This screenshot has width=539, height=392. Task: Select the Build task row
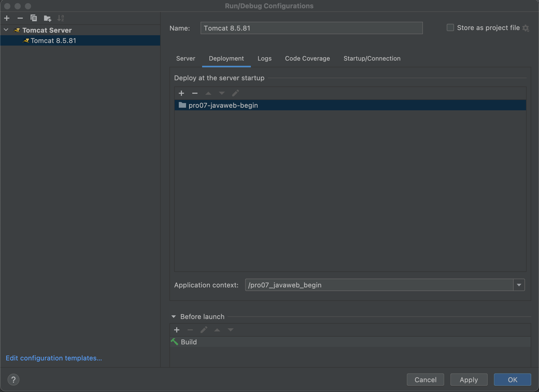350,342
